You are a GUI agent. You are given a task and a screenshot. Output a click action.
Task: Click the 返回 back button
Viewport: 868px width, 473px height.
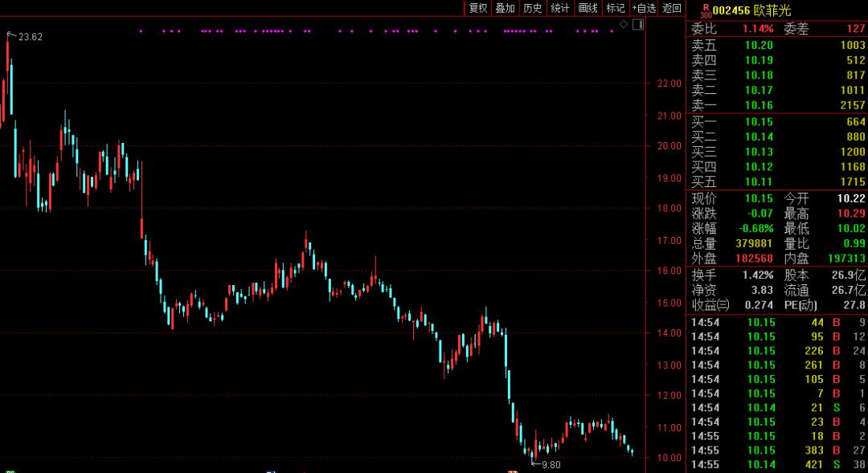(x=672, y=8)
